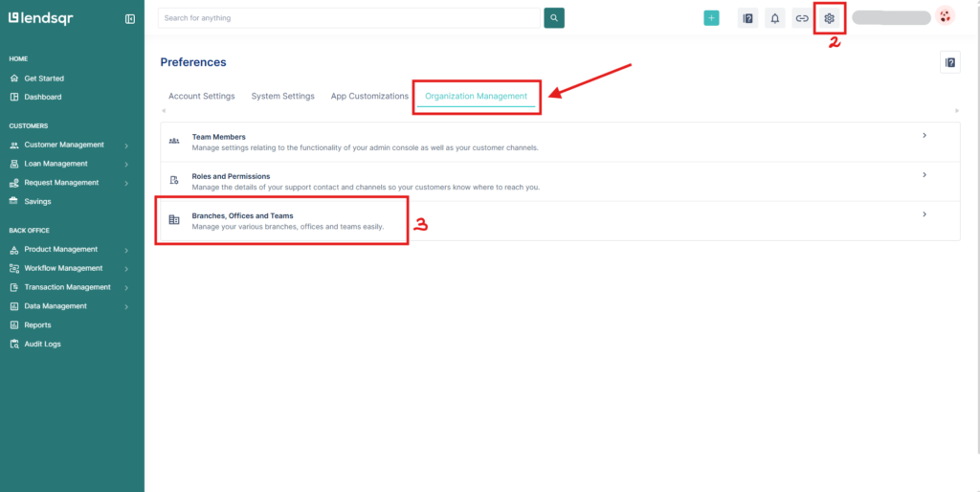Go to Dashboard in sidebar

pos(42,97)
